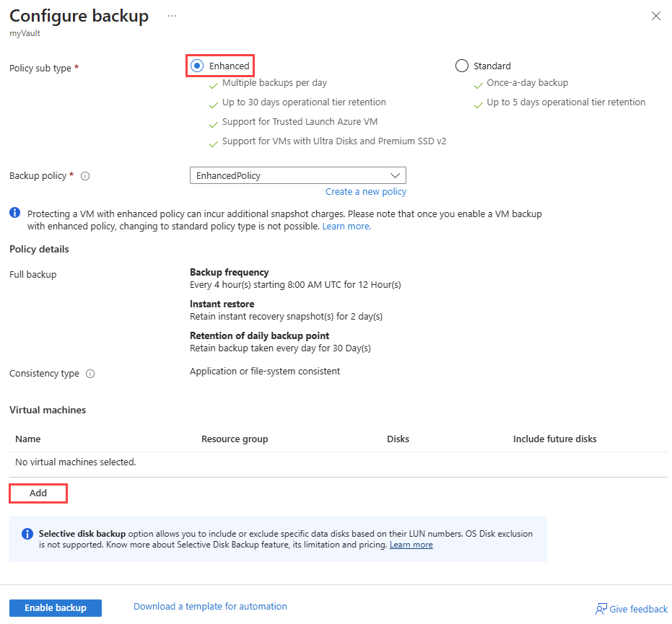Screen dimensions: 672x624
Task: Open Learn more about Selective Disk Backup
Action: tap(411, 545)
